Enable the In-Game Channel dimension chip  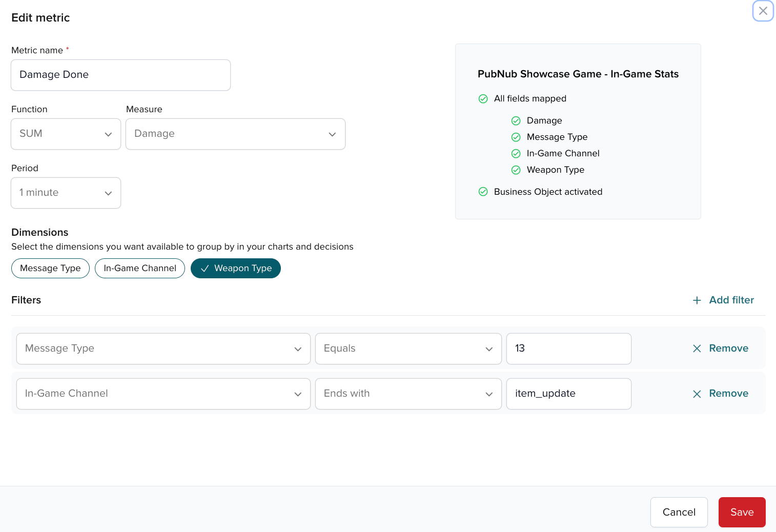coord(140,269)
